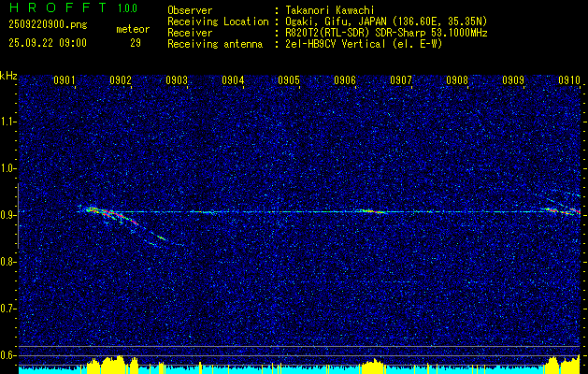Click the yellow signal level peak below 0906

[x=372, y=366]
